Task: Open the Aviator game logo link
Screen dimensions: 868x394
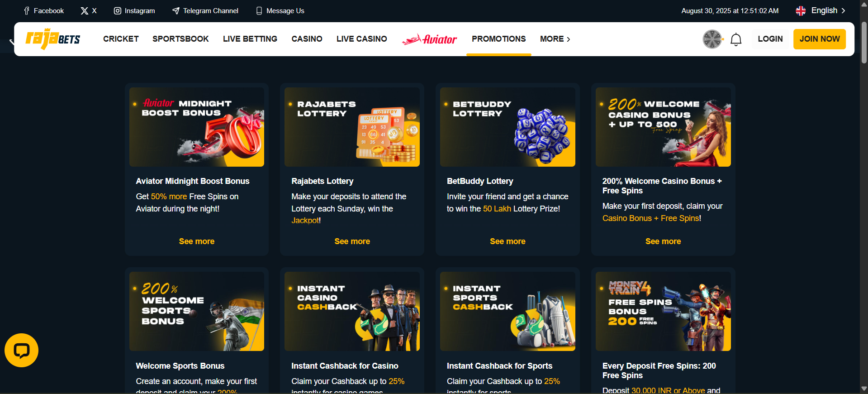Action: coord(430,39)
